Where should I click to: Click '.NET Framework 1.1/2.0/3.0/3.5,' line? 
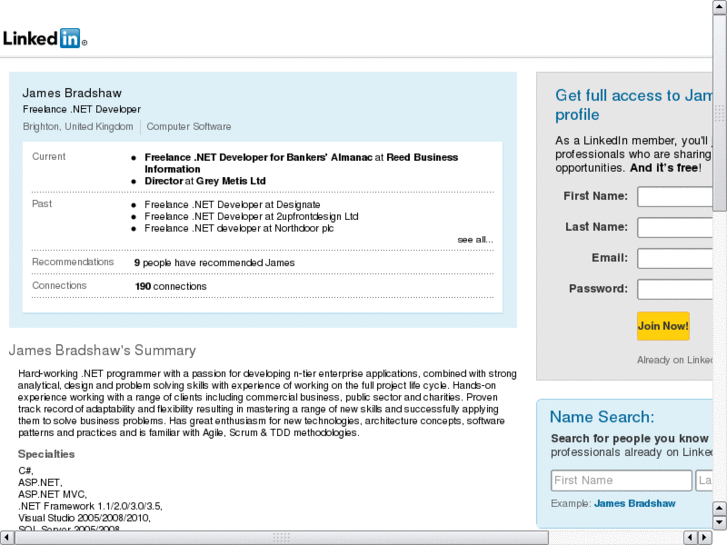(x=90, y=506)
